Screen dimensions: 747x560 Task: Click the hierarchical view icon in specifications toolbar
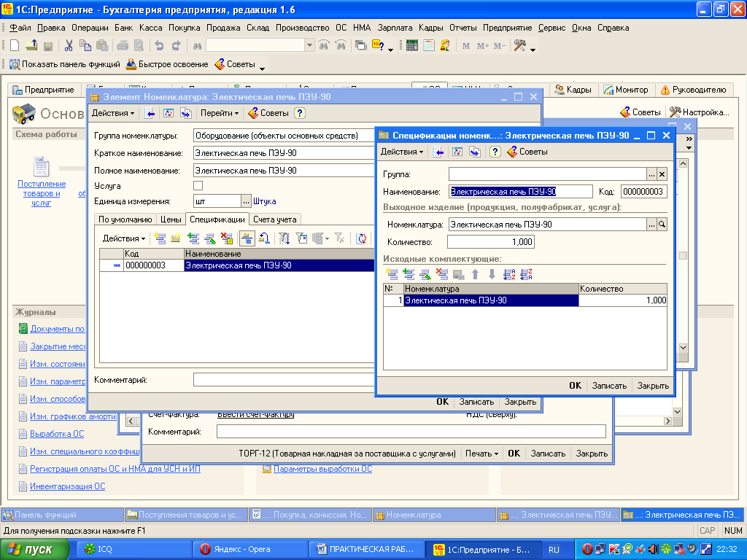[247, 238]
